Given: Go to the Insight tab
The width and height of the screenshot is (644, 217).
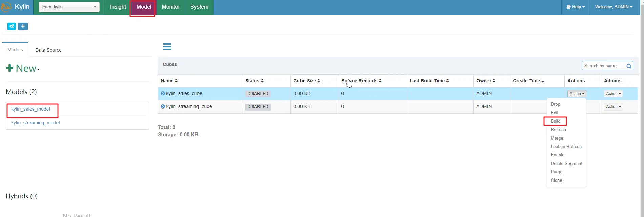Looking at the screenshot, I should (118, 7).
